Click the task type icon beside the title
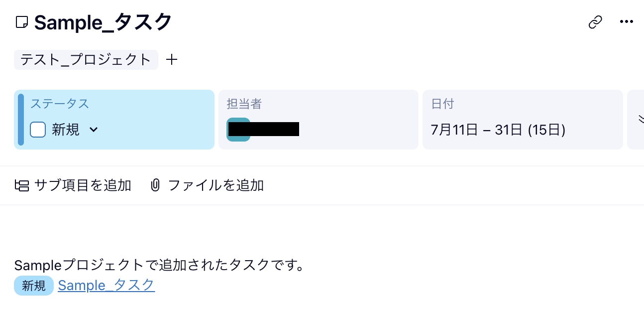The width and height of the screenshot is (644, 318). tap(21, 22)
